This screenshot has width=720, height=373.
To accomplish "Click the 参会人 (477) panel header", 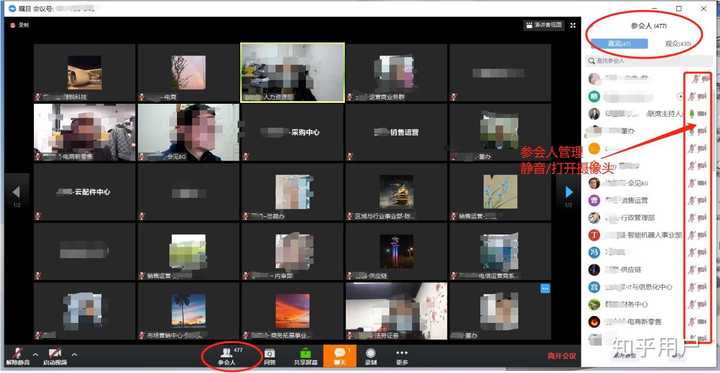I will point(648,26).
